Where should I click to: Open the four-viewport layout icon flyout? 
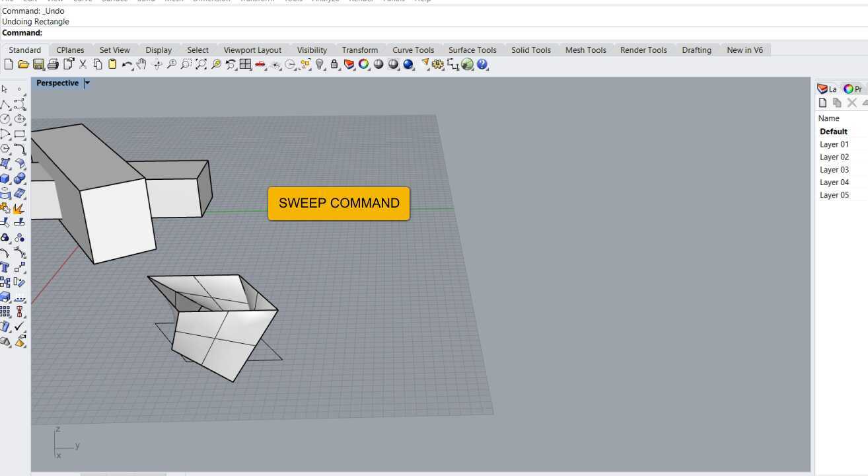pos(245,64)
